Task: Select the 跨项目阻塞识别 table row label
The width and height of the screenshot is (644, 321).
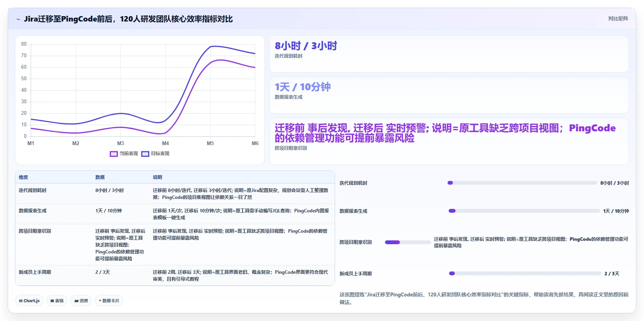Action: [35, 231]
